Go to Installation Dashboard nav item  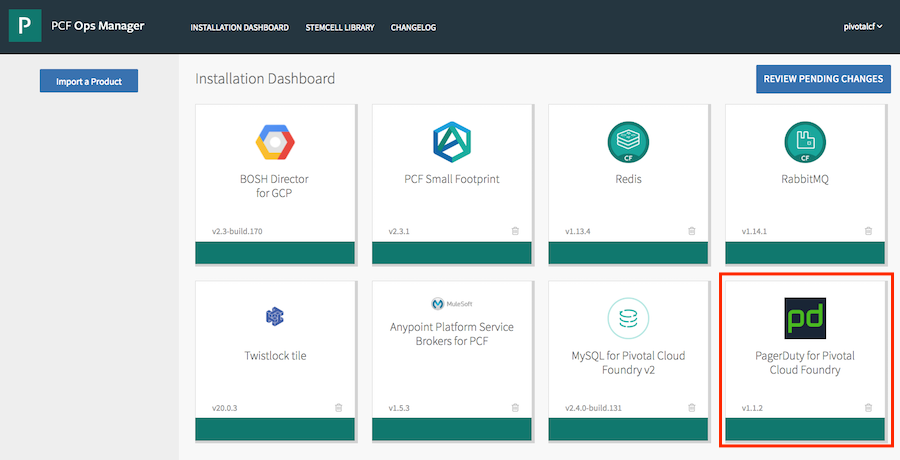(x=239, y=27)
